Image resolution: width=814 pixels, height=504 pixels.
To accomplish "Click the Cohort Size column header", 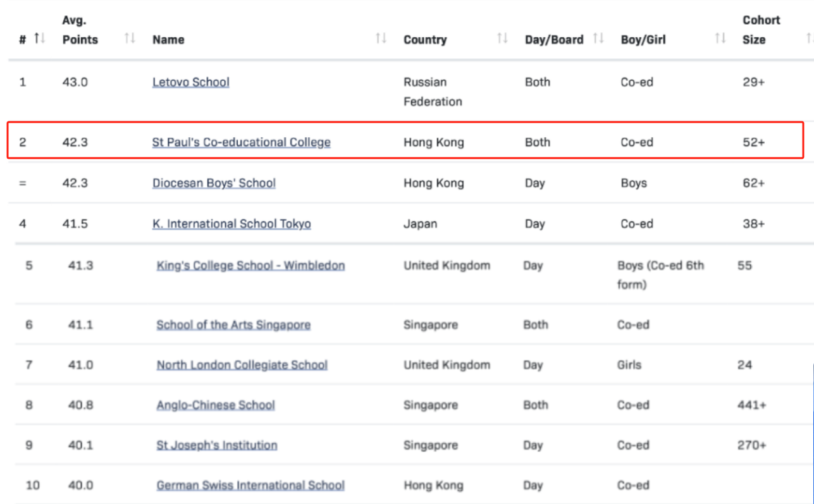I will tap(762, 30).
